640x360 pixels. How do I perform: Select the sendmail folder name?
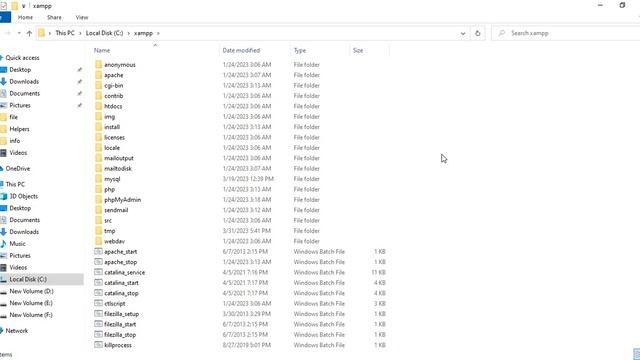[x=116, y=210]
